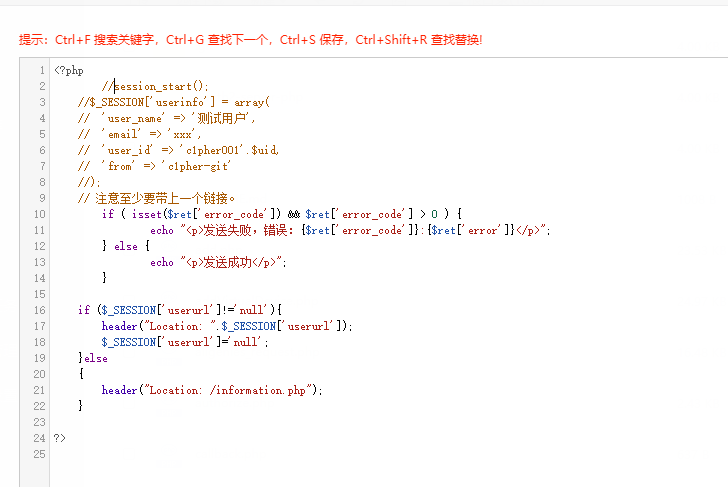728x487 pixels.
Task: Click empty line 15 in the editor
Action: [x=389, y=294]
